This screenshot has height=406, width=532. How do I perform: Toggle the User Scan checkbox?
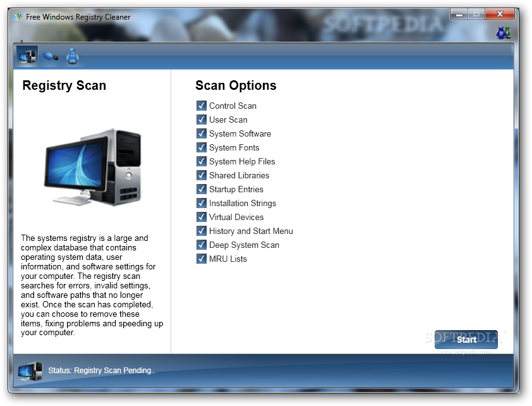tap(202, 120)
